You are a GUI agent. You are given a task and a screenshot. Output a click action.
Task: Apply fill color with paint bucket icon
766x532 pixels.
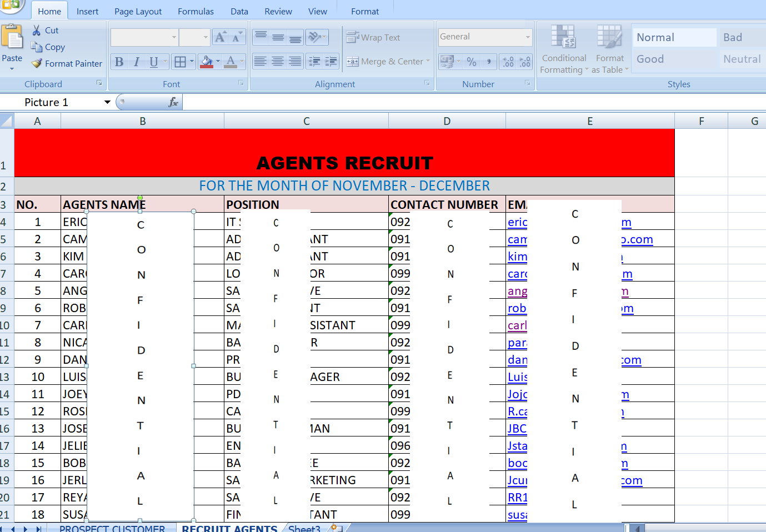tap(206, 62)
